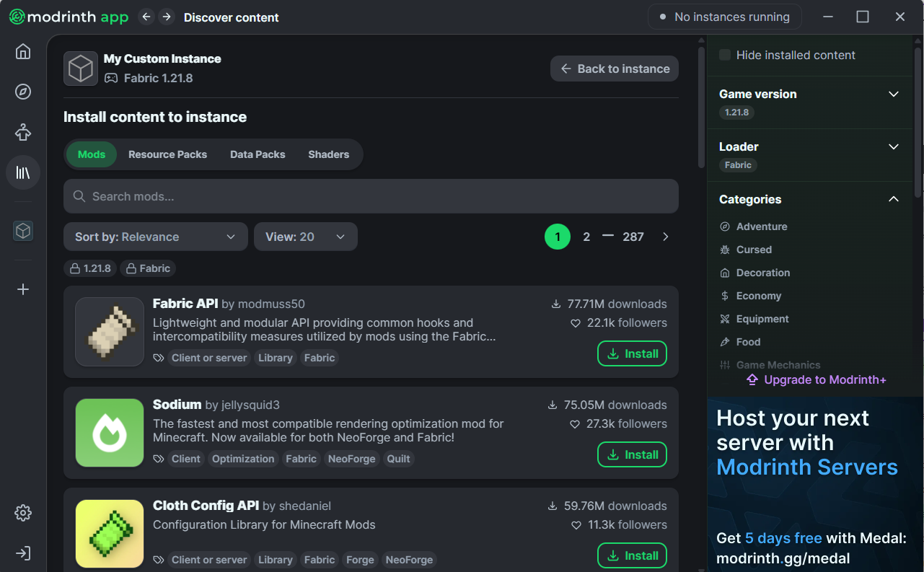The image size is (924, 572).
Task: Open the Sort by Relevance dropdown
Action: click(x=156, y=237)
